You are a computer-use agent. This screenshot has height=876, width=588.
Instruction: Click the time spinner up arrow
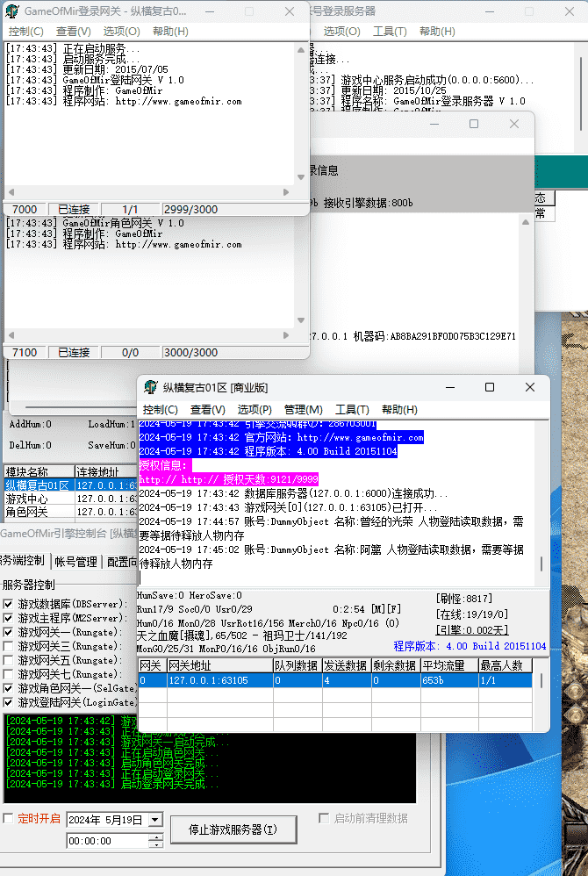click(x=156, y=837)
